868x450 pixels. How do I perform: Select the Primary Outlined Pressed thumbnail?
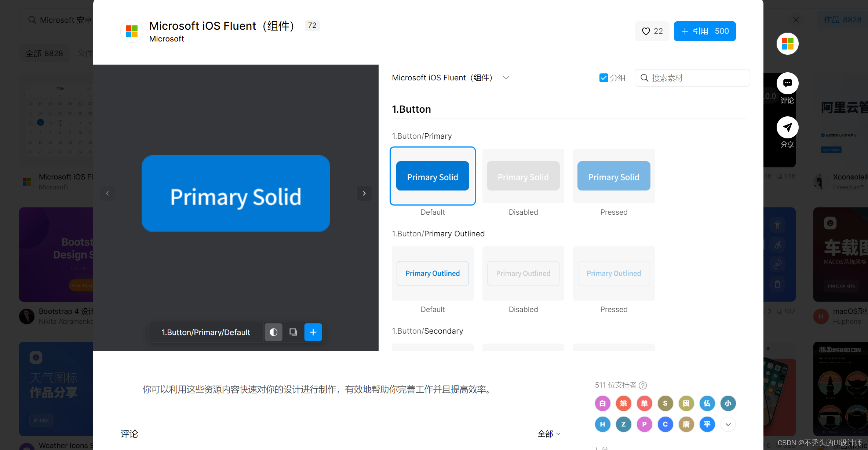(614, 273)
